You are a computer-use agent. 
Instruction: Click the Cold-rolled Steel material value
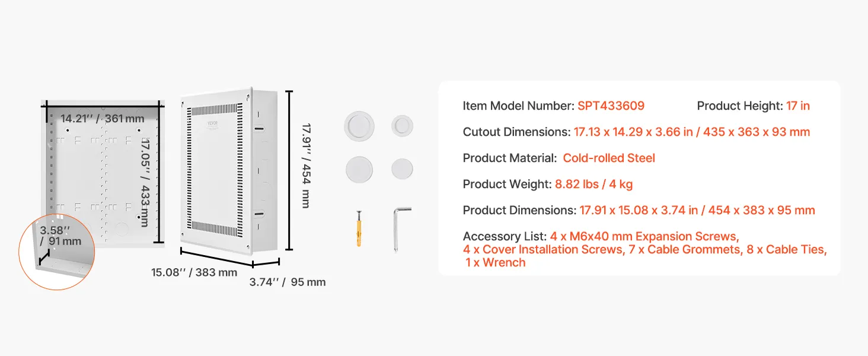[x=609, y=158]
